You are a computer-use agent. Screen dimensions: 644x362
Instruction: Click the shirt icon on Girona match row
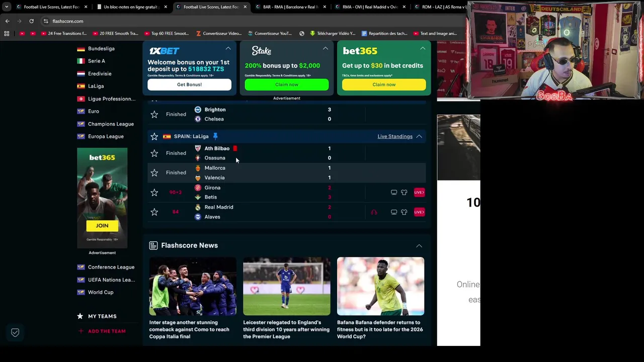tap(404, 193)
